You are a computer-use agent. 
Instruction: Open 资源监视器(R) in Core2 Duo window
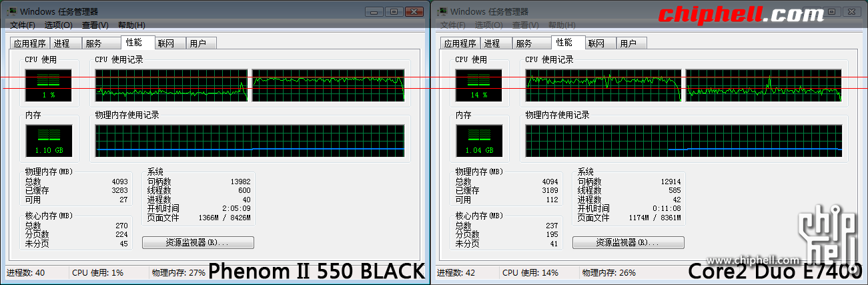point(628,242)
